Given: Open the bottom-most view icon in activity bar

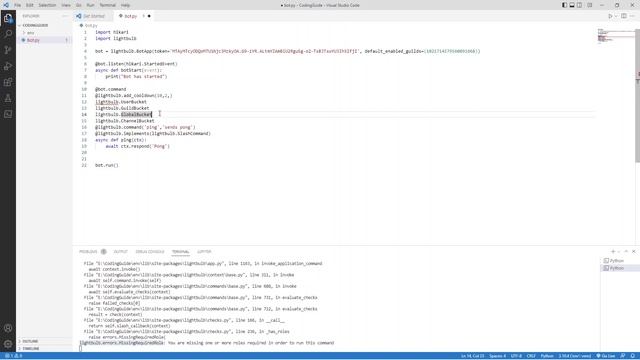Looking at the screenshot, I should coord(8,114).
